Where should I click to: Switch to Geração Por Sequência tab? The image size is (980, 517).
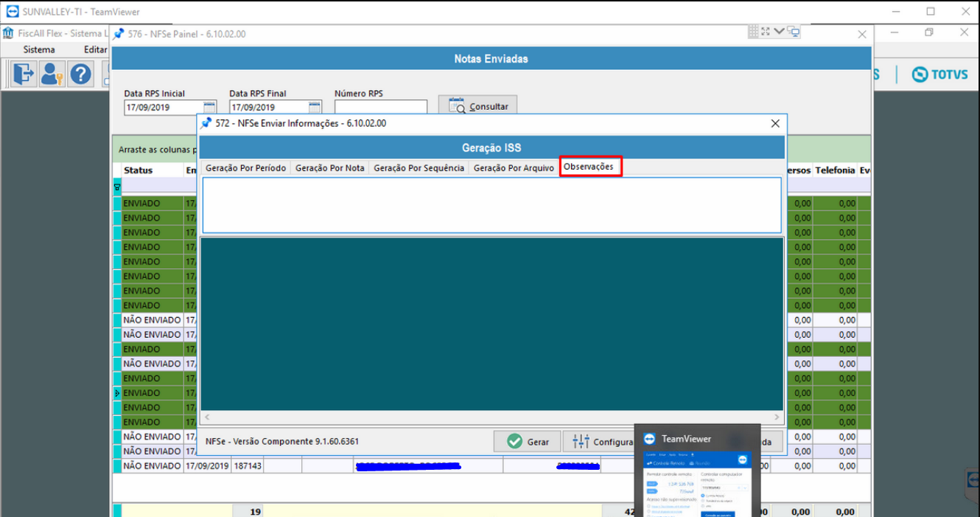pos(419,168)
